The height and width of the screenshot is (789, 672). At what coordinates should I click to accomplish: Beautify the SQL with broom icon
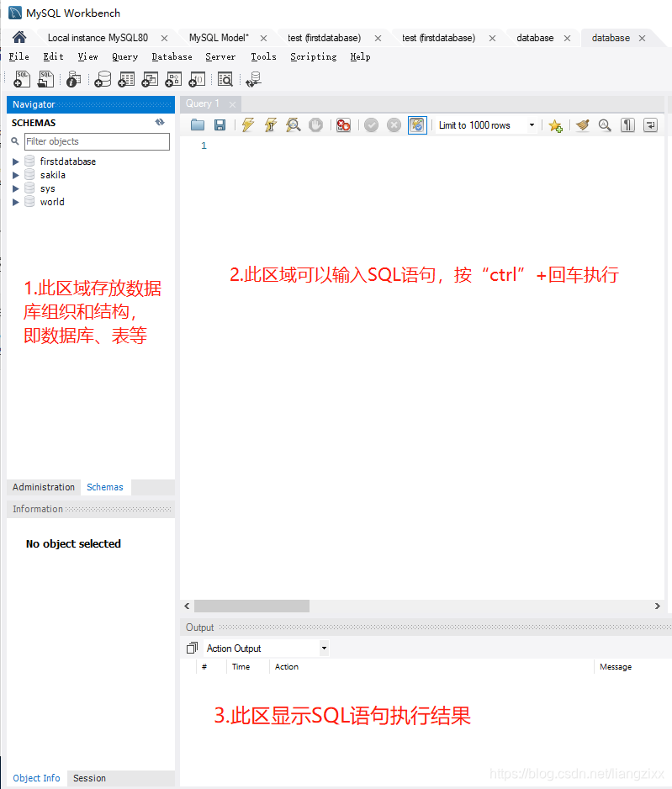[583, 124]
